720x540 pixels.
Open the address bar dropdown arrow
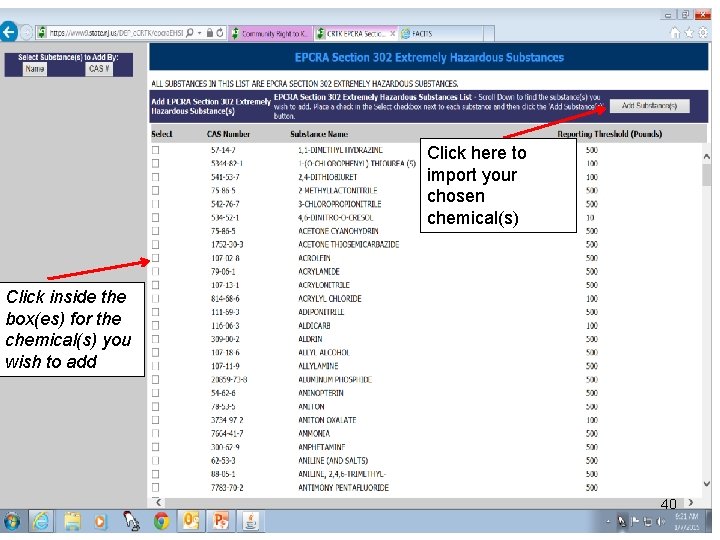click(199, 33)
